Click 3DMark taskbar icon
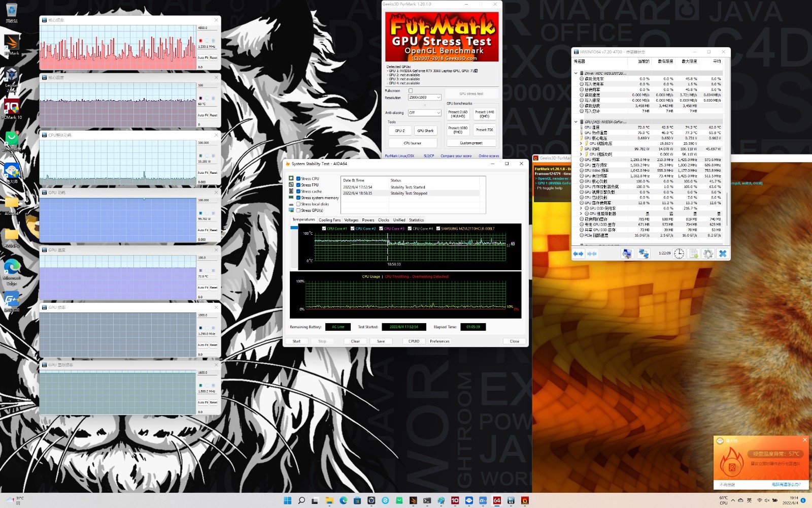This screenshot has width=812, height=508. point(413,500)
